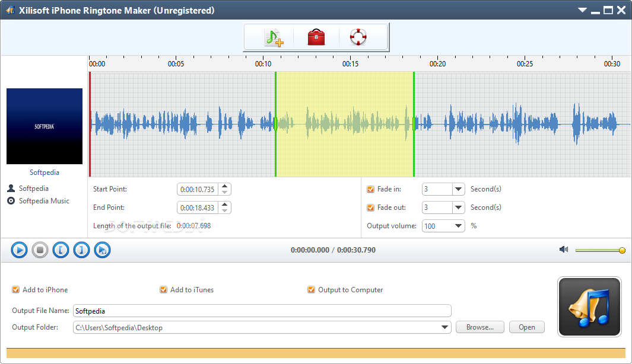Click the Softpedia Music album text
This screenshot has height=364, width=632.
point(44,200)
